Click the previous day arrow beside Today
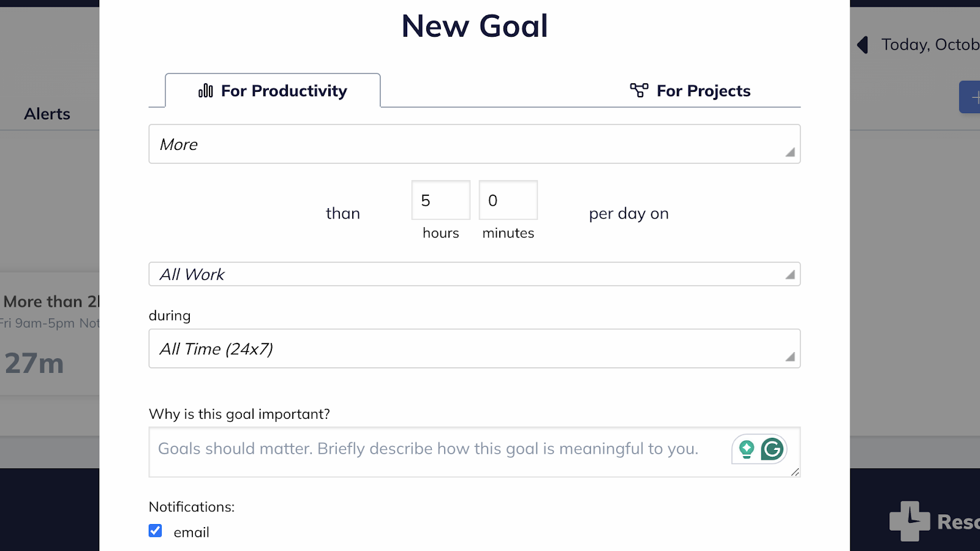This screenshot has height=551, width=980. pyautogui.click(x=863, y=45)
